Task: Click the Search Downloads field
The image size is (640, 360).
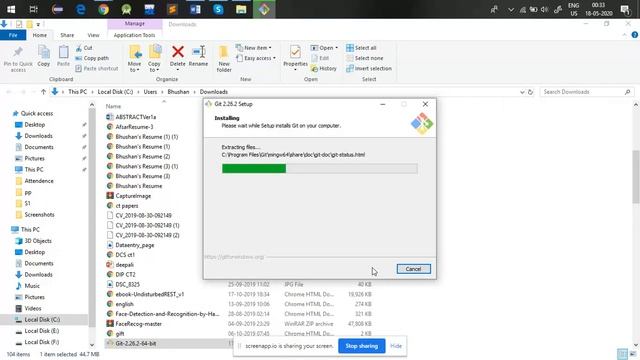Action: (x=587, y=92)
